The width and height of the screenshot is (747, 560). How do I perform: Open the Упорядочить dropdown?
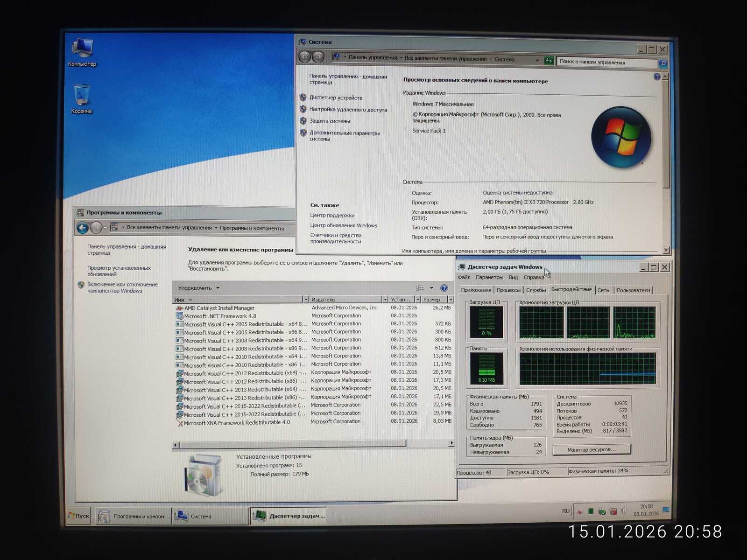(x=198, y=288)
